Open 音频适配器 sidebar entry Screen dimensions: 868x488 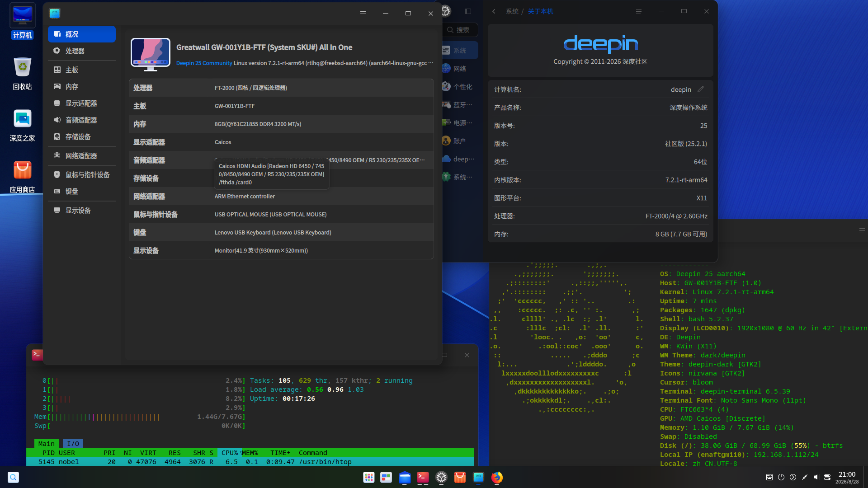(x=82, y=120)
